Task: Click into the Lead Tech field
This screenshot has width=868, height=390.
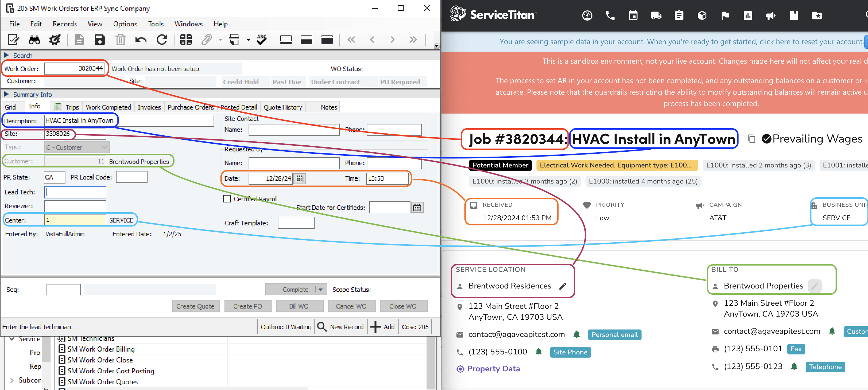Action: (x=75, y=192)
